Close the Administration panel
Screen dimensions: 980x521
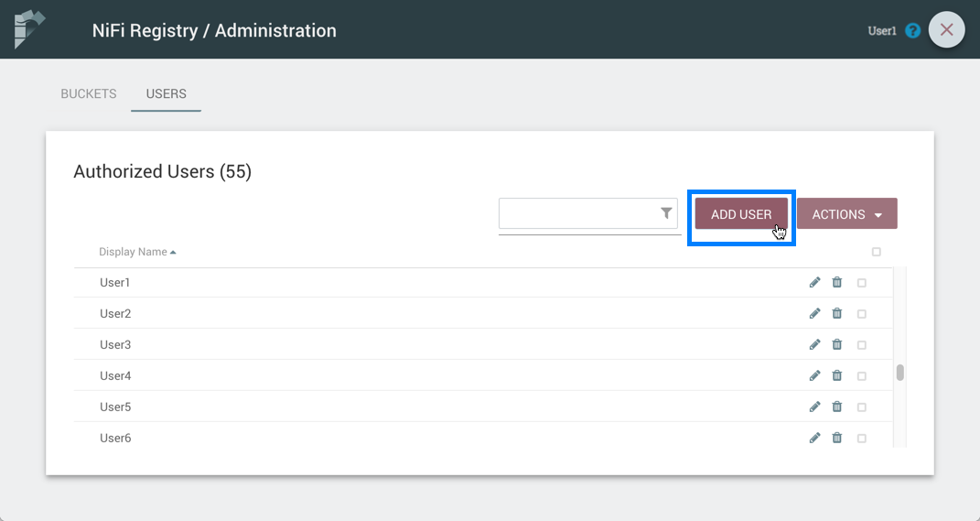point(946,30)
